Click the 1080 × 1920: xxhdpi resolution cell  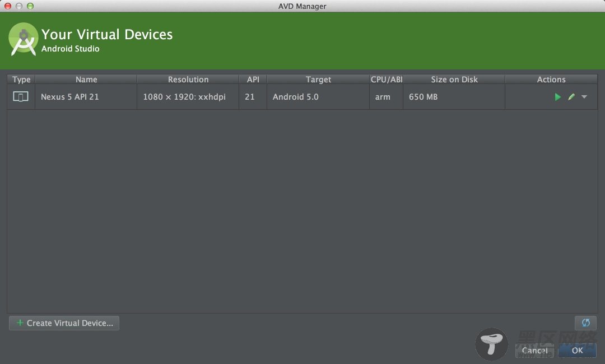coord(188,97)
